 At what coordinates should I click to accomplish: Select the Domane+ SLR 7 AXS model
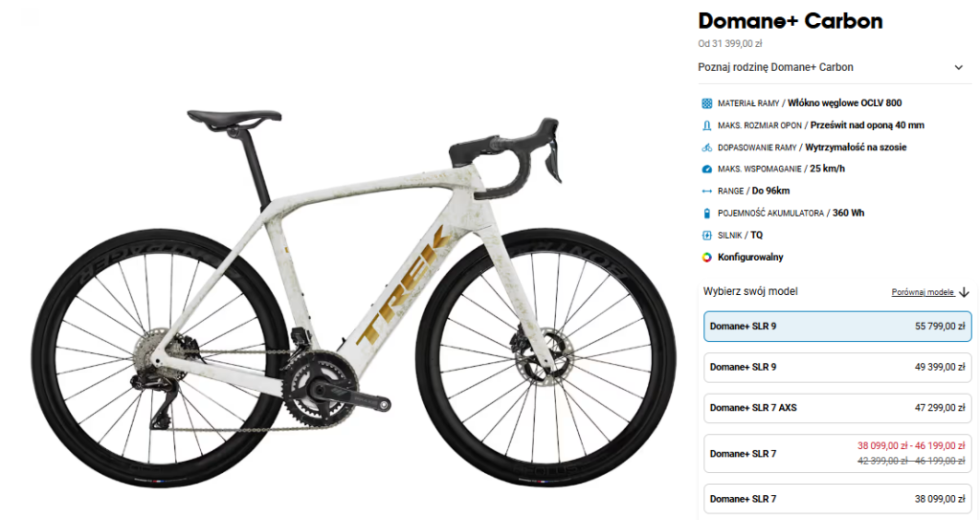[837, 408]
